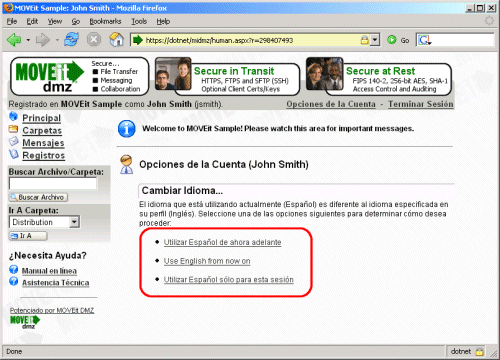This screenshot has height=360, width=500.
Task: Click the help icon beside Manual en línea
Action: (13, 269)
